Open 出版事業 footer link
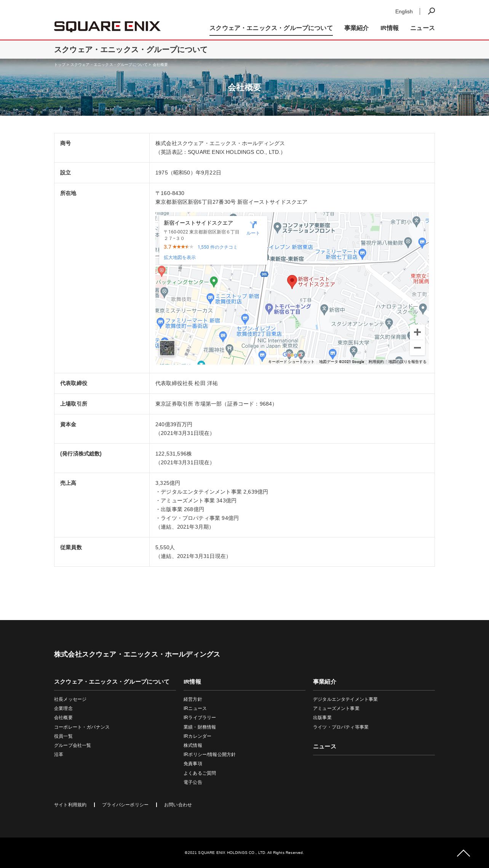The height and width of the screenshot is (868, 489). pyautogui.click(x=322, y=718)
